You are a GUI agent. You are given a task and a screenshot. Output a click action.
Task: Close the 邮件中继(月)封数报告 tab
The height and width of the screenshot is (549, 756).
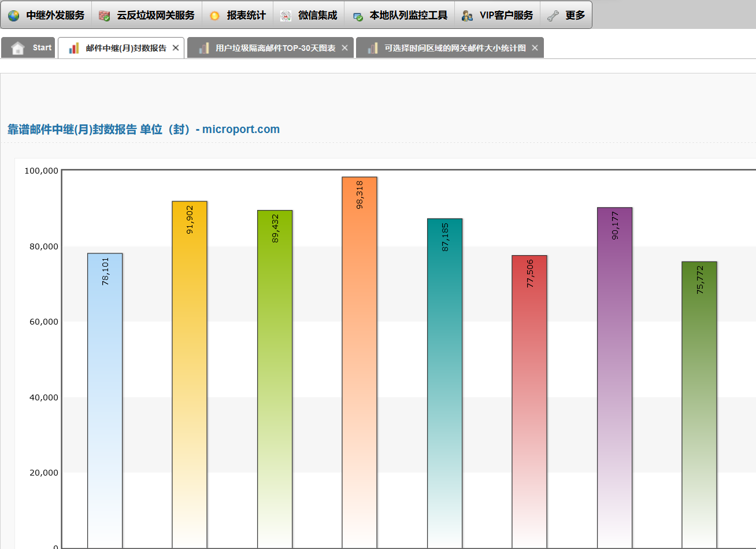click(176, 48)
